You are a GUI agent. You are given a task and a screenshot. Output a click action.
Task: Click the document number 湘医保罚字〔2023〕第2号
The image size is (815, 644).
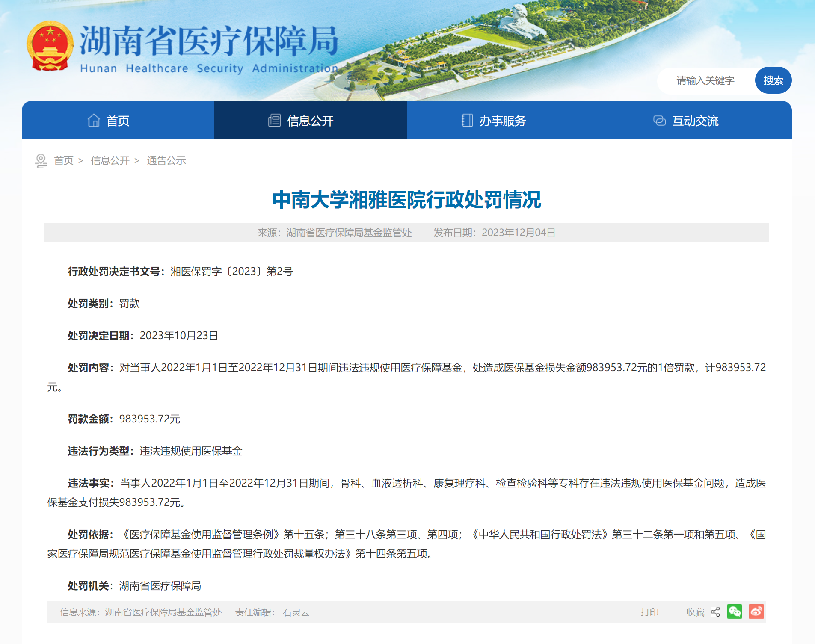pos(232,272)
